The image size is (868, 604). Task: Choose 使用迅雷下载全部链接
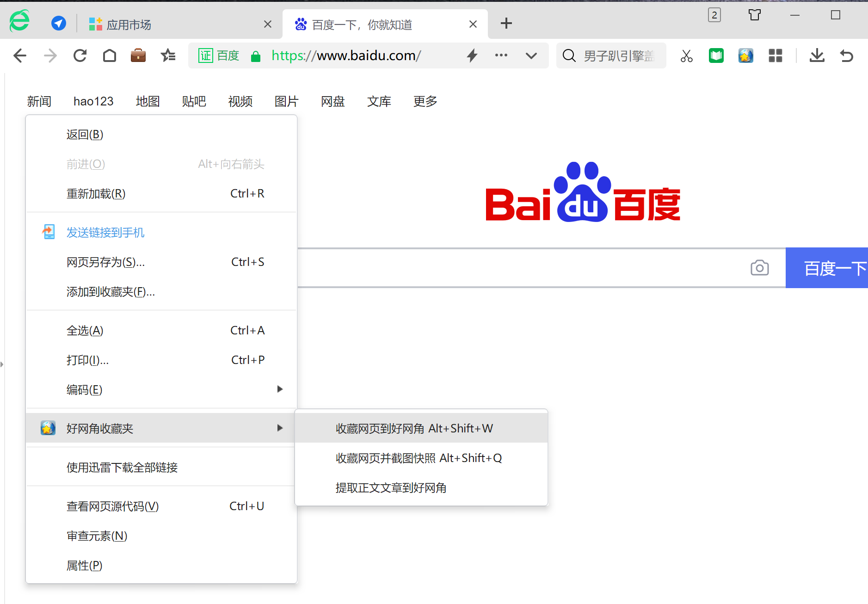pyautogui.click(x=161, y=468)
